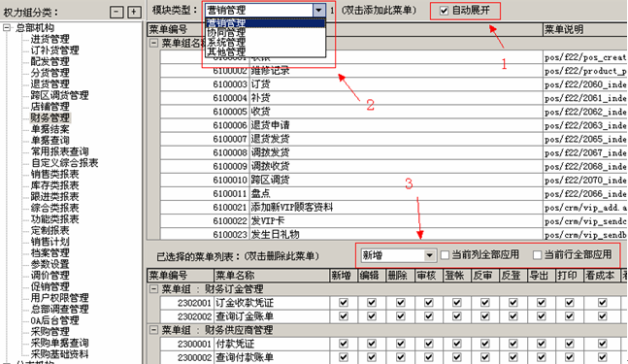Click the plus expand-all button beside 权力组分类
This screenshot has height=364, width=628.
tap(134, 12)
